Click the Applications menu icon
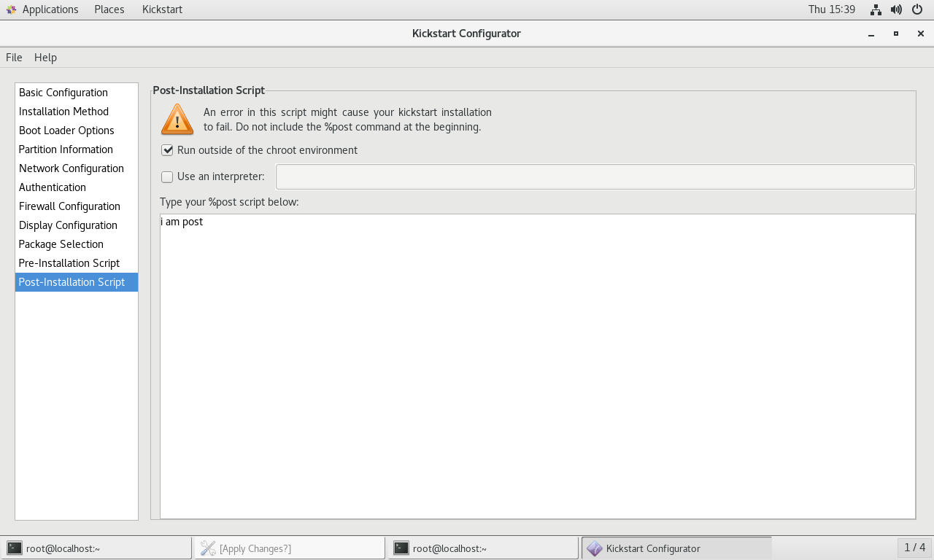This screenshot has height=560, width=934. tap(11, 9)
